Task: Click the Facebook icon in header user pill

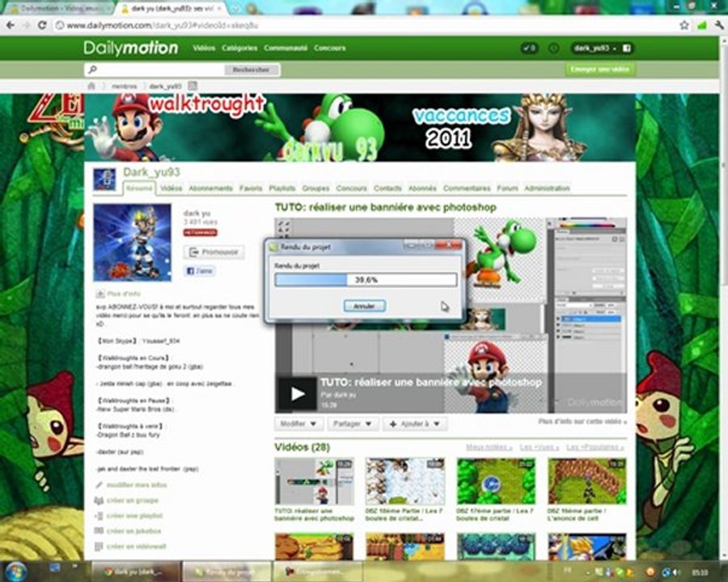Action: (626, 48)
